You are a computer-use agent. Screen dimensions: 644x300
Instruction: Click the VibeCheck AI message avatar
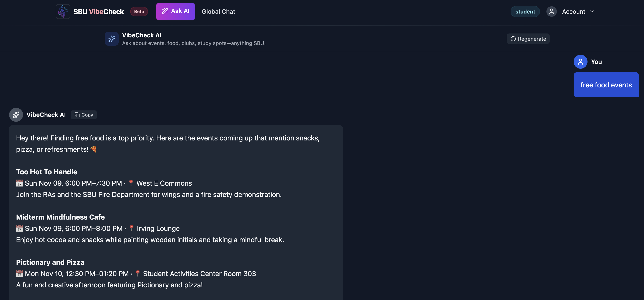16,115
